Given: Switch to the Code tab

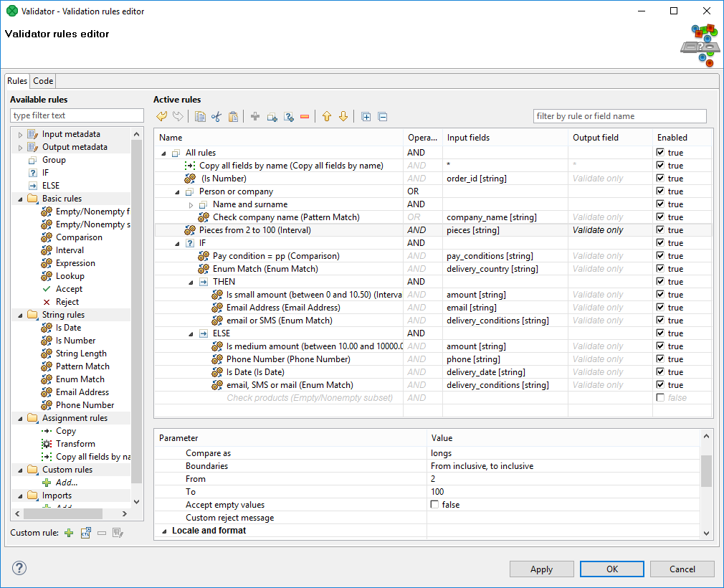Looking at the screenshot, I should [x=42, y=80].
